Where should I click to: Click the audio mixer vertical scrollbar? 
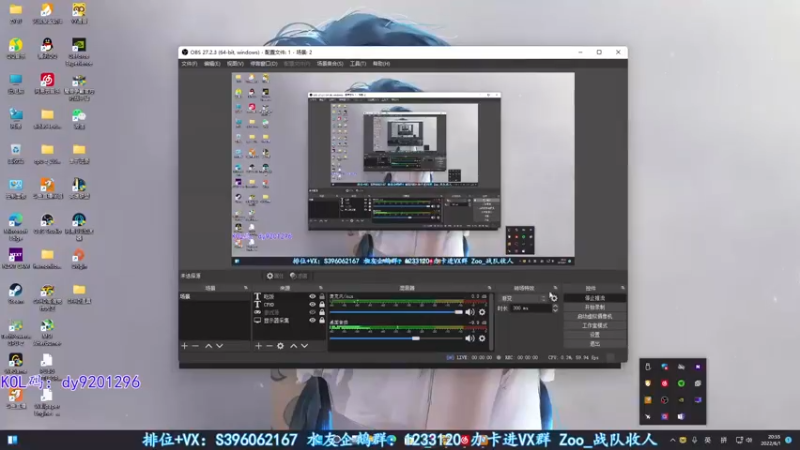491,321
